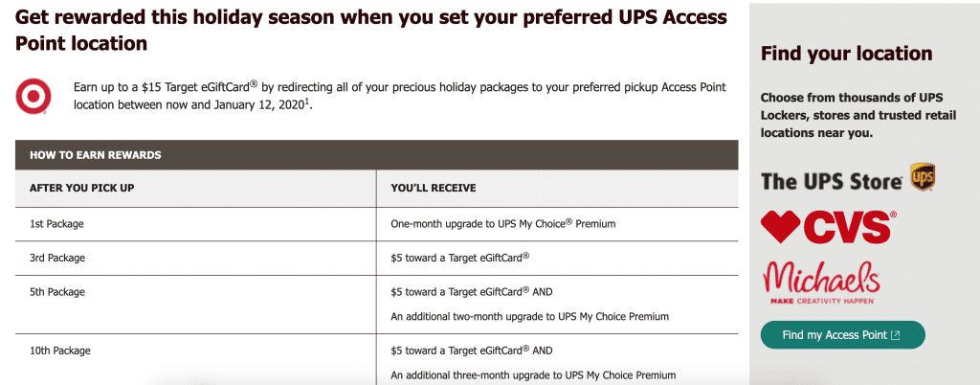The image size is (980, 385).
Task: Click the CVS heart logo
Action: [779, 226]
